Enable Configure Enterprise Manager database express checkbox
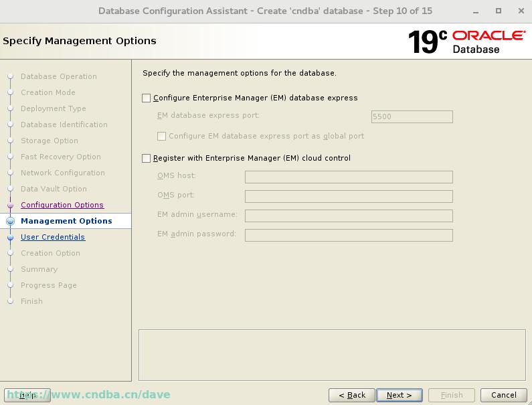Screen dimensions: 532x405 click(x=147, y=98)
